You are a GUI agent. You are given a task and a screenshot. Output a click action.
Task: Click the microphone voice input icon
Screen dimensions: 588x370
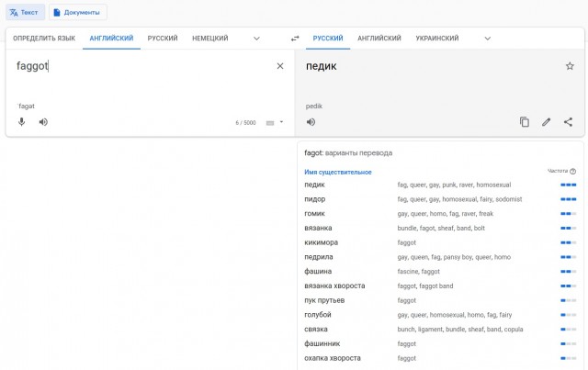22,122
